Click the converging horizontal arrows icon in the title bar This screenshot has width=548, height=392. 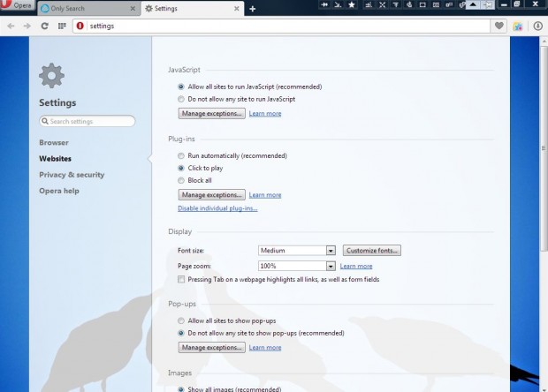(x=324, y=4)
